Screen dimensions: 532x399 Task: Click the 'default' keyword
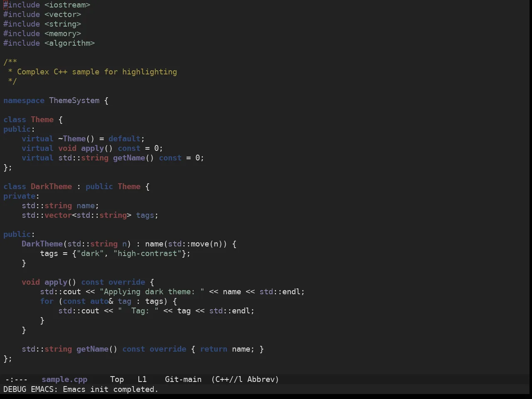pos(125,139)
